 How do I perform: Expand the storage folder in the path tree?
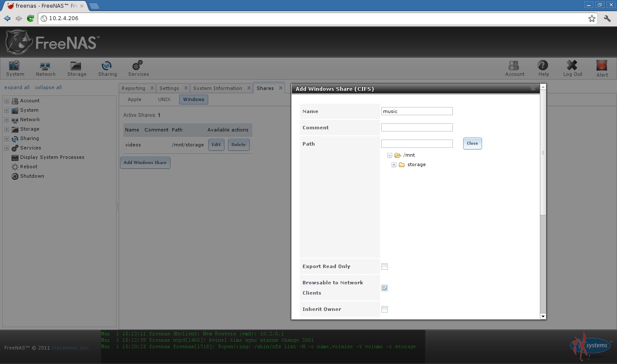tap(394, 164)
